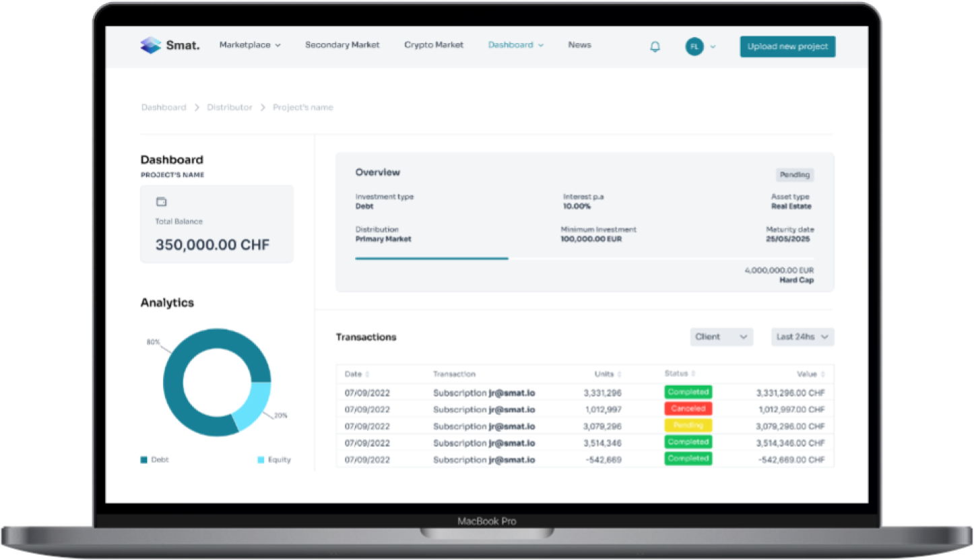Switch to the Secondary Market page
The width and height of the screenshot is (974, 560).
coord(342,44)
